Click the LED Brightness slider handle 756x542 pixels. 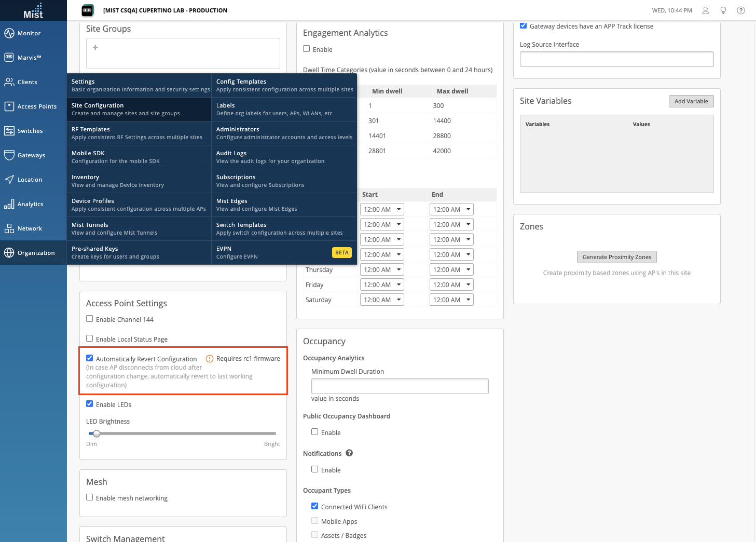click(97, 433)
